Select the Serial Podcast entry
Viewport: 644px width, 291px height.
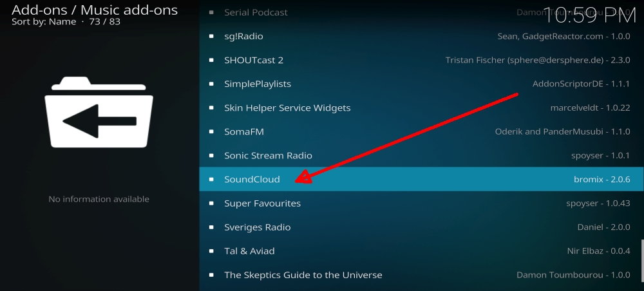coord(420,12)
